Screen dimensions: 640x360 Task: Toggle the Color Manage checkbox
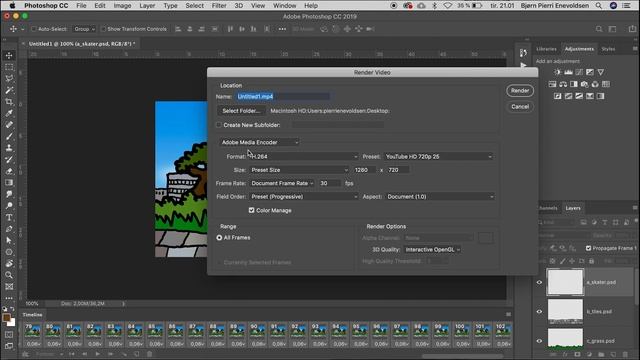(x=251, y=210)
